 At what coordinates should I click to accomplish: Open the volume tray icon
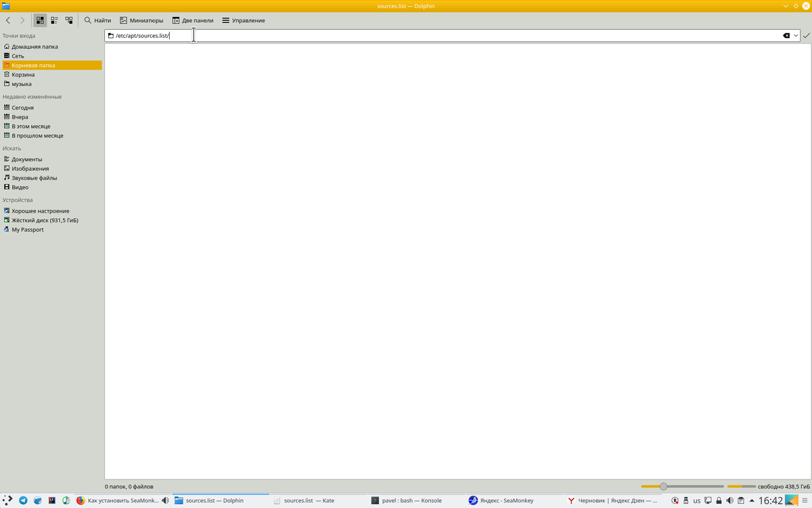pos(729,501)
